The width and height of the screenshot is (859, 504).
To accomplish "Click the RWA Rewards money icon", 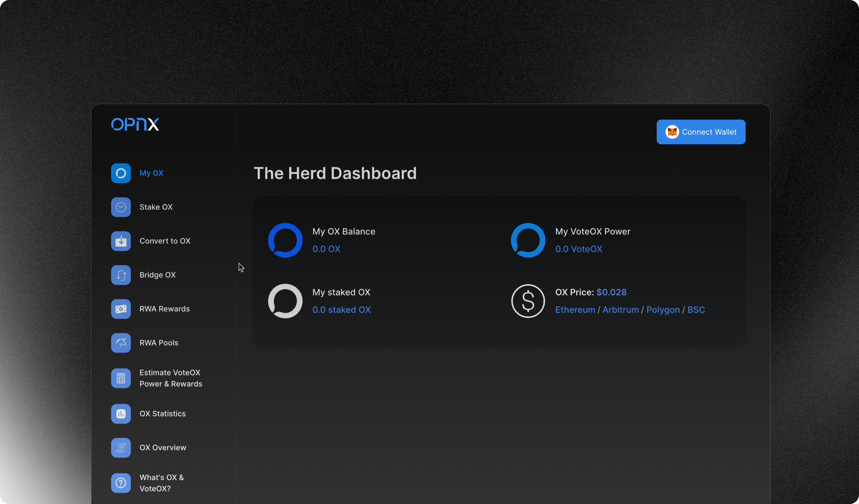I will tap(121, 309).
